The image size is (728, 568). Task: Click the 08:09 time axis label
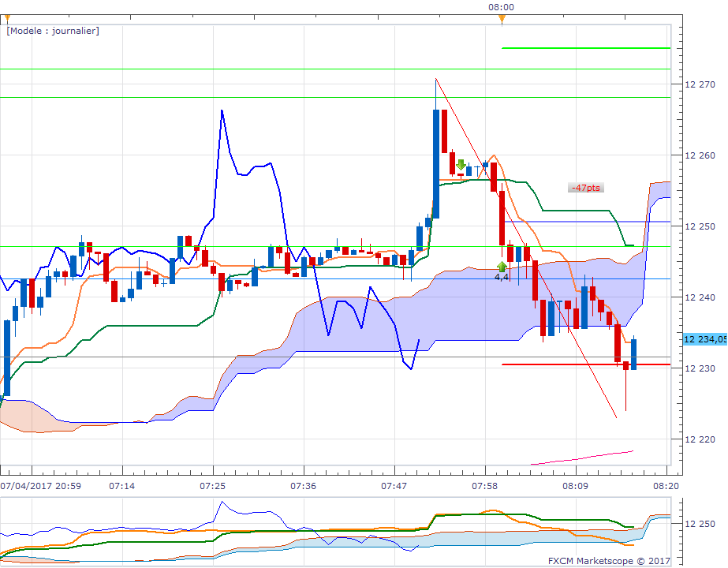click(575, 486)
